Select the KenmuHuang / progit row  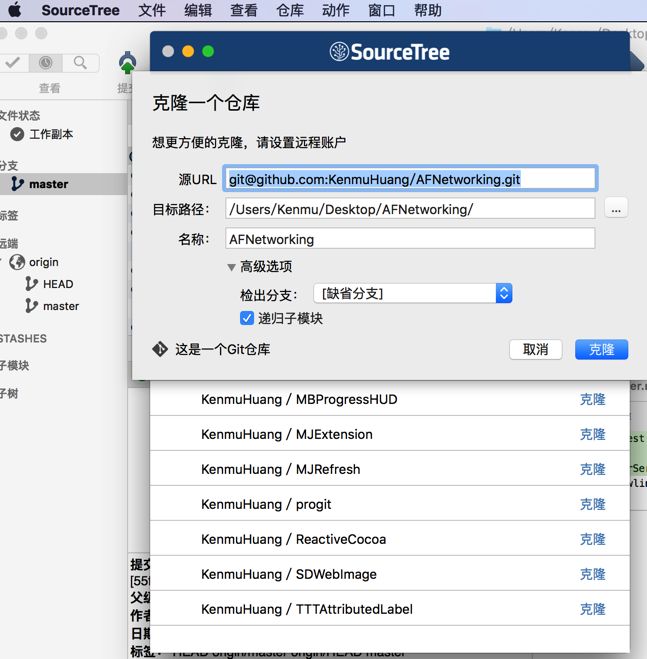point(390,503)
